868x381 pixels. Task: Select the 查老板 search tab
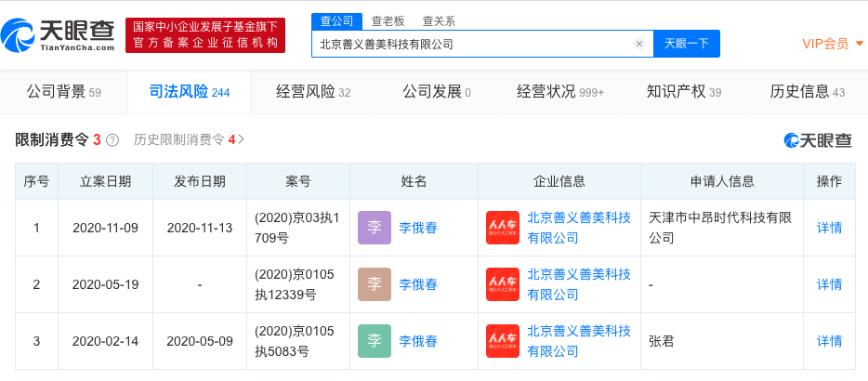pos(388,21)
